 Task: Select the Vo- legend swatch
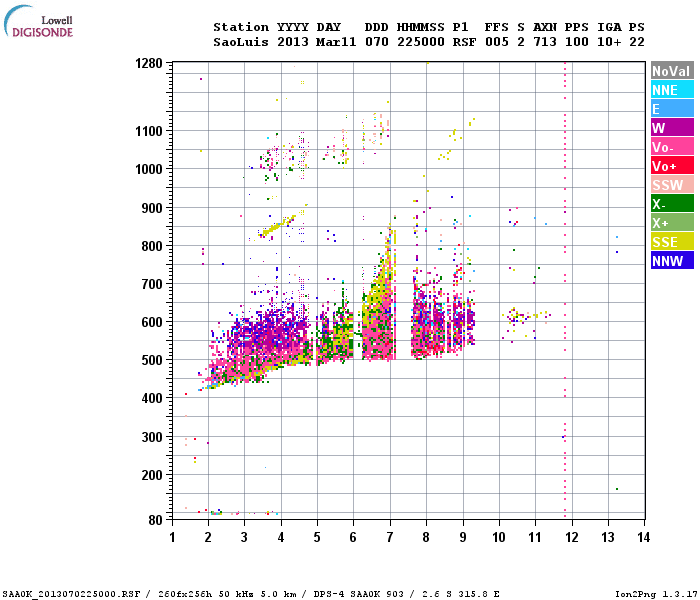point(672,146)
